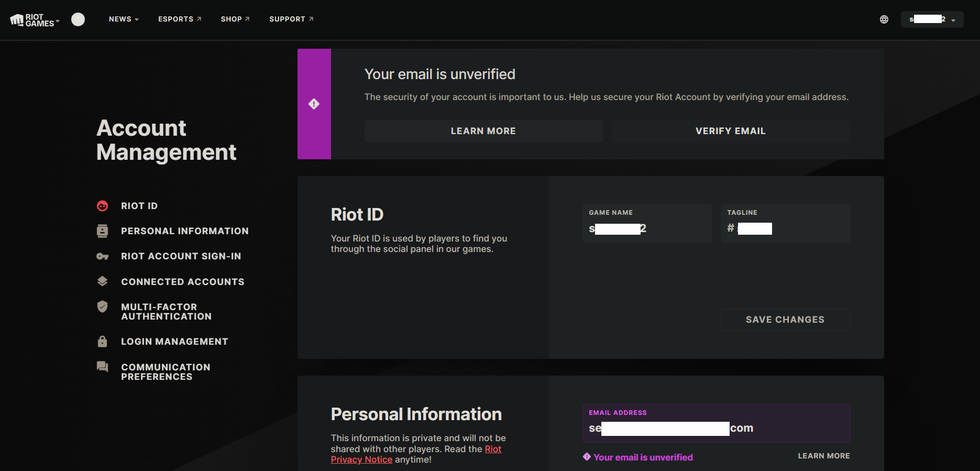Viewport: 980px width, 471px height.
Task: Click Learn More below the email field
Action: click(x=824, y=456)
